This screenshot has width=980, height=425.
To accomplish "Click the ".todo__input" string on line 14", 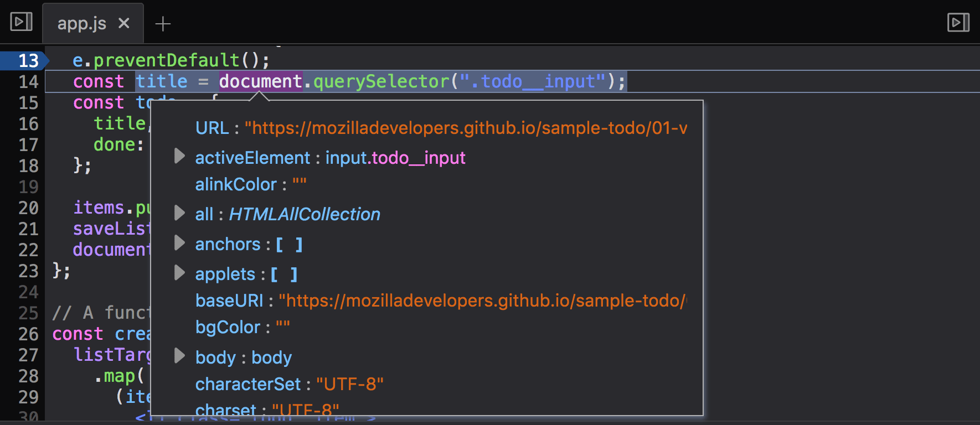I will point(533,81).
